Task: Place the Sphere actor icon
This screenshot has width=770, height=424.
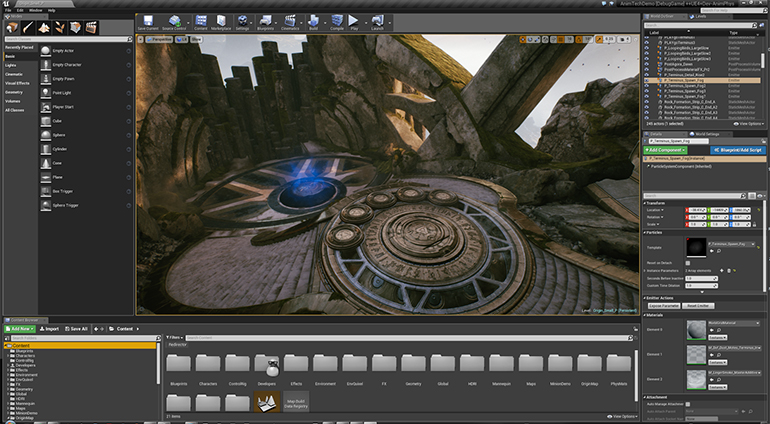Action: pyautogui.click(x=46, y=135)
